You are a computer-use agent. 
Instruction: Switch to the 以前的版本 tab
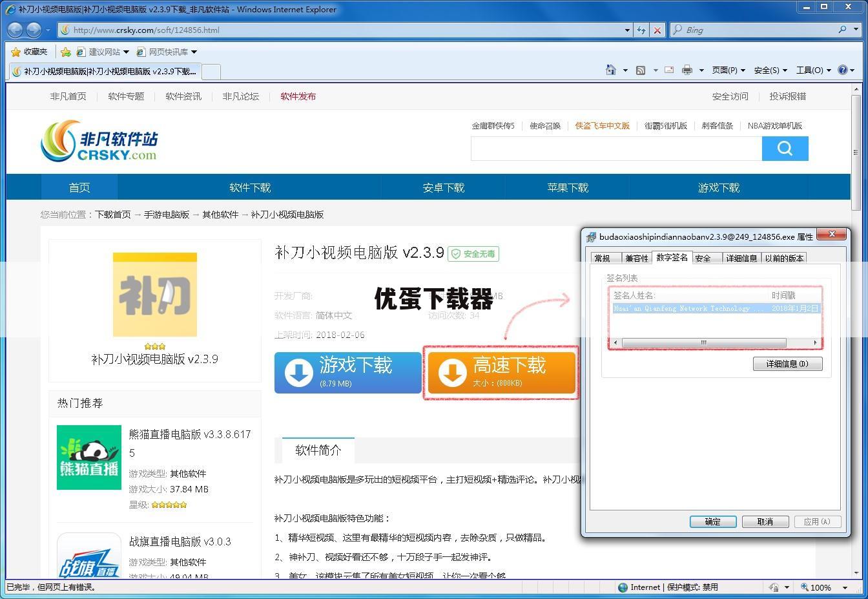point(784,258)
